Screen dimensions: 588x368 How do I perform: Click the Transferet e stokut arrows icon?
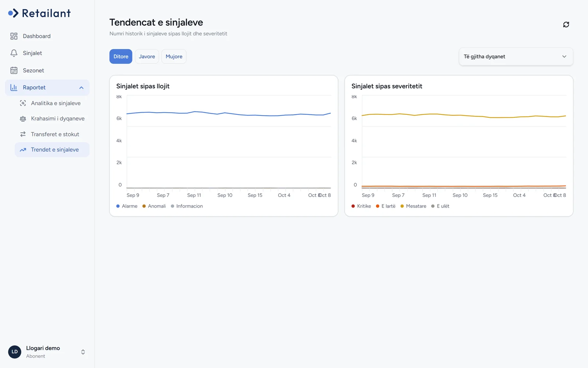tap(23, 134)
